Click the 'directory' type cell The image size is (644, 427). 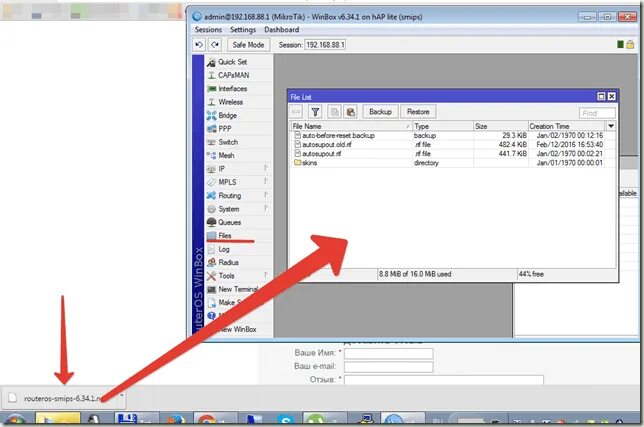point(426,163)
